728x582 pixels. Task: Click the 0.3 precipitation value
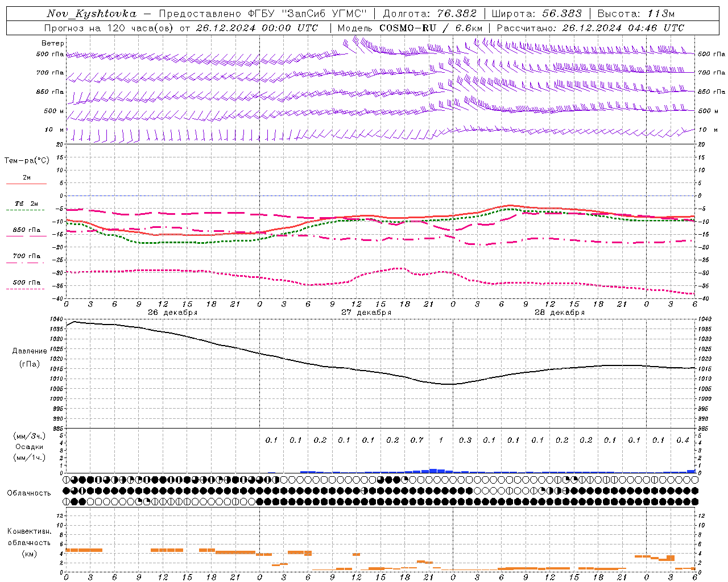pos(465,440)
